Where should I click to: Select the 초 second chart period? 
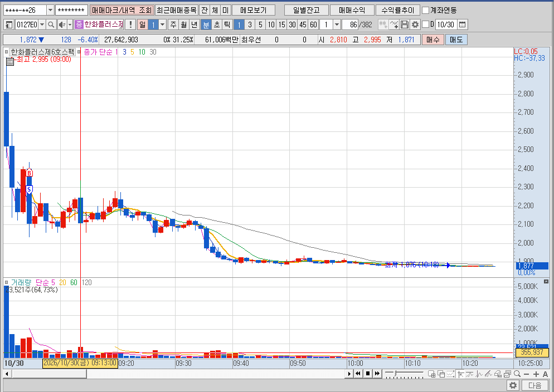coord(217,24)
